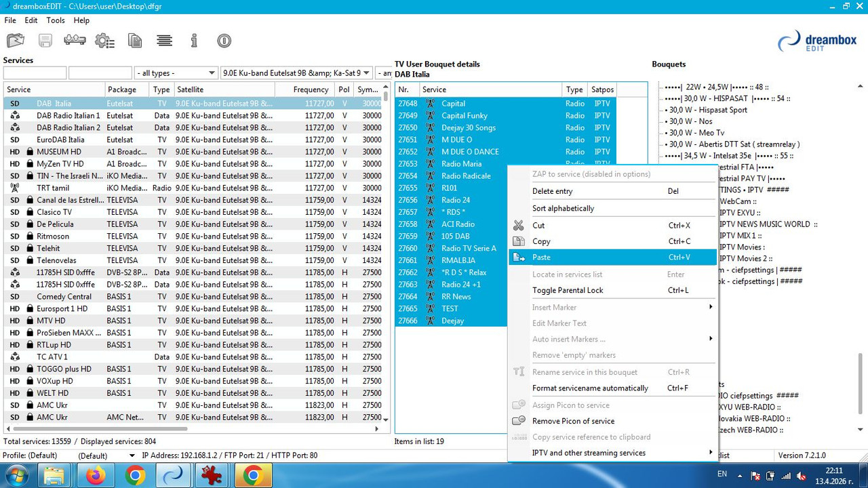The image size is (868, 488).
Task: Open options gears toolbar icon
Action: pos(104,41)
